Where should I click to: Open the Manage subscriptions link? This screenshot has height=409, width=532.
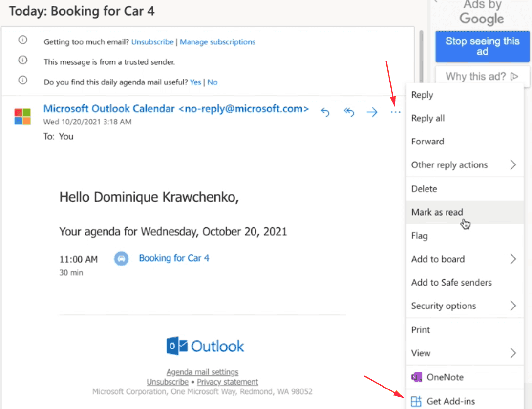tap(217, 42)
